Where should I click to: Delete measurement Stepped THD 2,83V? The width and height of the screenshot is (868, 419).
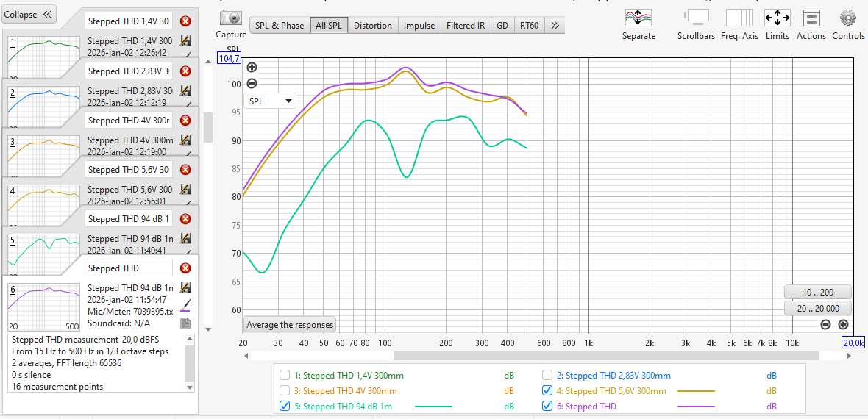(185, 71)
